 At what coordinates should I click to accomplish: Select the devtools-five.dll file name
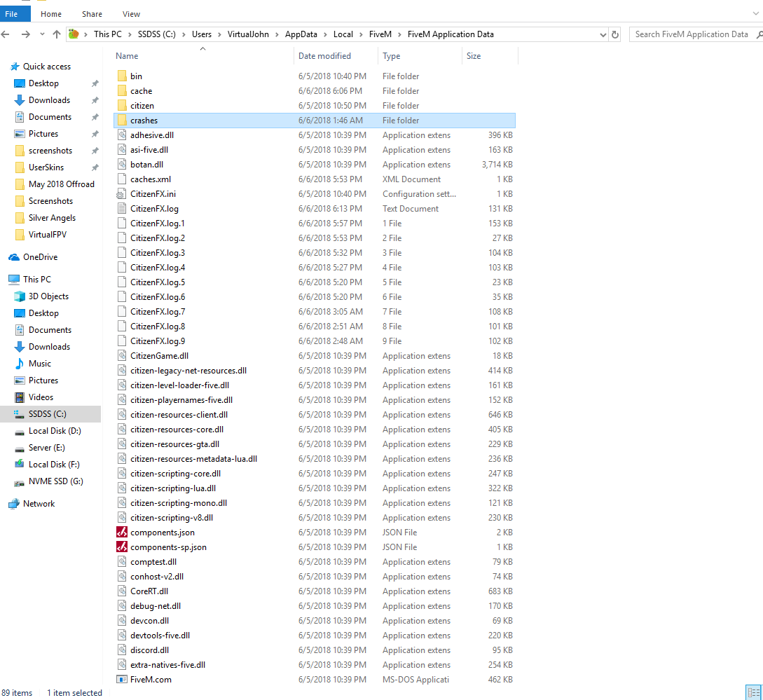point(160,636)
